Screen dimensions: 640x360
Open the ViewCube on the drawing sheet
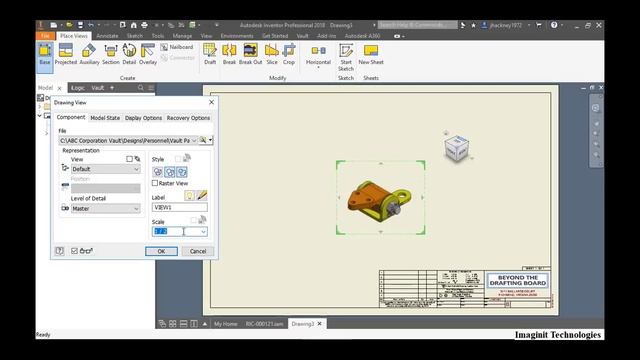click(x=456, y=148)
